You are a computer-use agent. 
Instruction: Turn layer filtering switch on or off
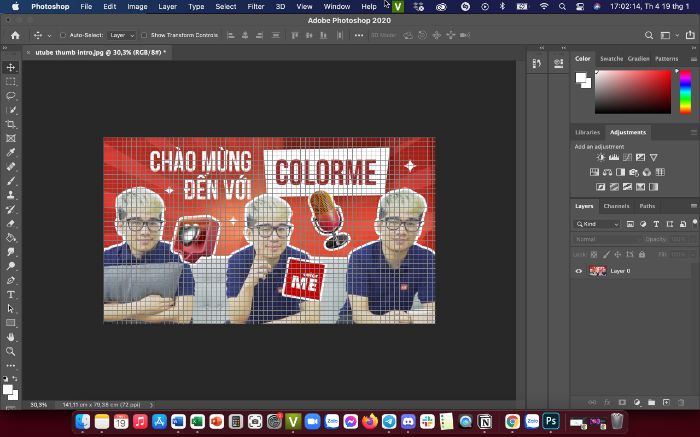(694, 222)
